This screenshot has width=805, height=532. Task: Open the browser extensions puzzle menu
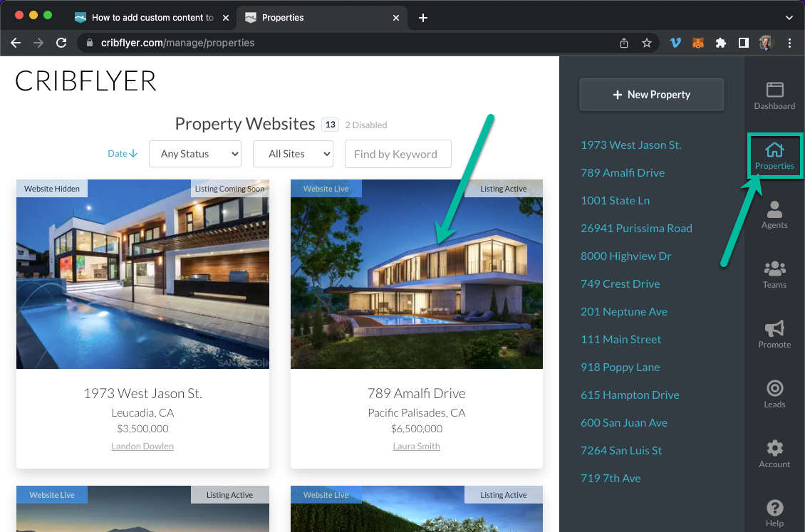coord(720,43)
